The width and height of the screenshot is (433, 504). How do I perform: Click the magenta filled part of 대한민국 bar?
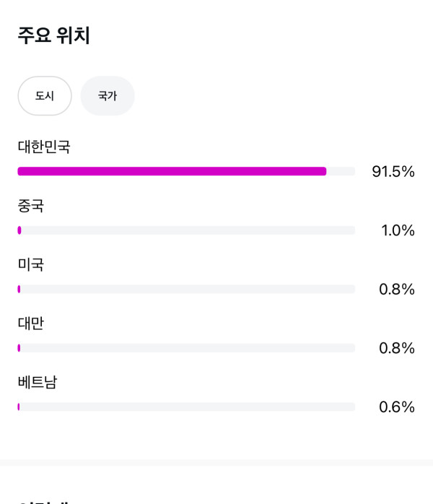172,171
